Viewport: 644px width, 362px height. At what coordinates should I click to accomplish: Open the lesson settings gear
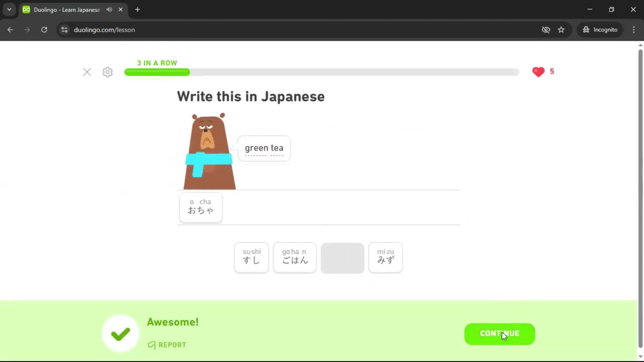[x=107, y=72]
